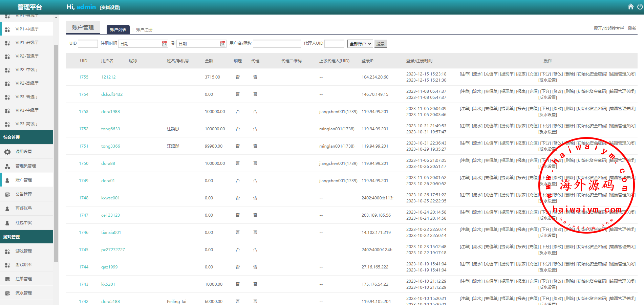
Task: Open the start date calendar picker icon
Action: (x=165, y=44)
